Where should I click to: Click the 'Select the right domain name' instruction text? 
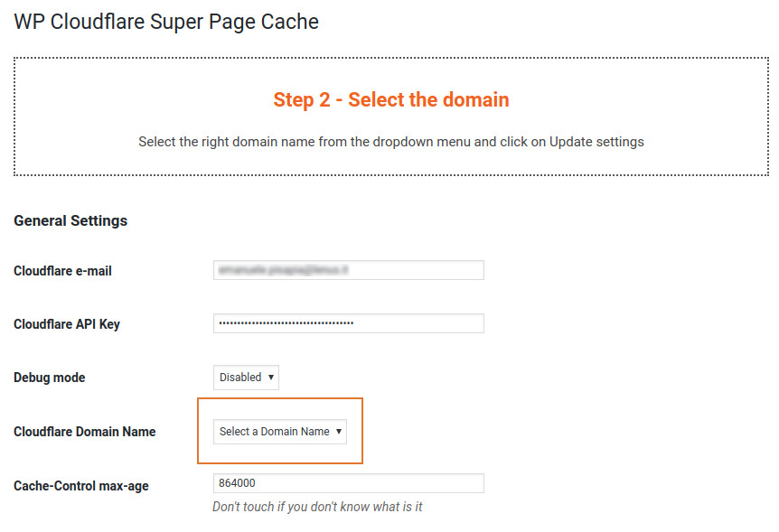pos(390,142)
